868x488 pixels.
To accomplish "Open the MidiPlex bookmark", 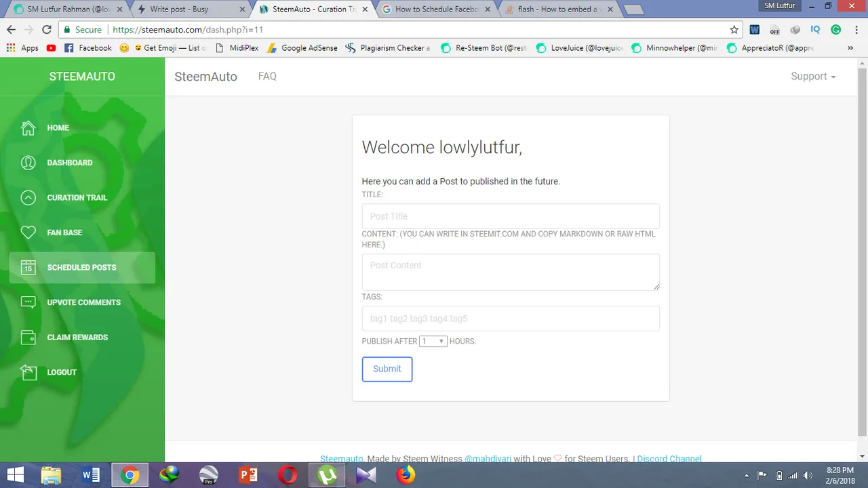I will coord(237,48).
